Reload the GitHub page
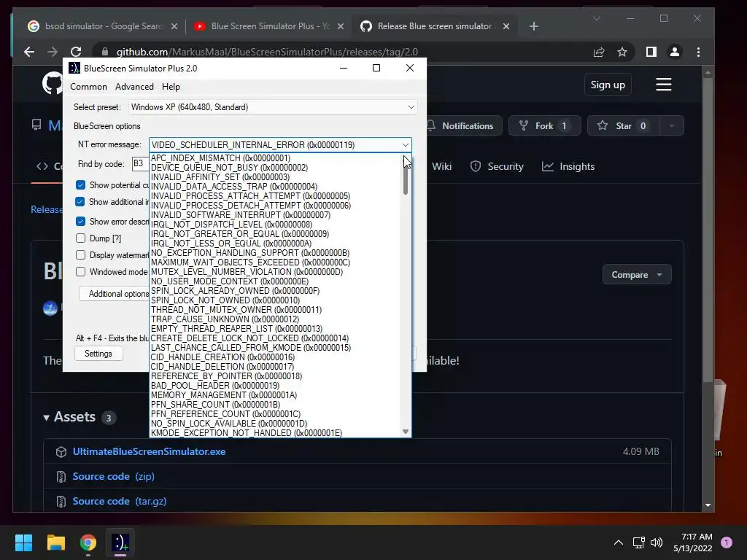Screen dimensions: 747x560 pyautogui.click(x=76, y=52)
